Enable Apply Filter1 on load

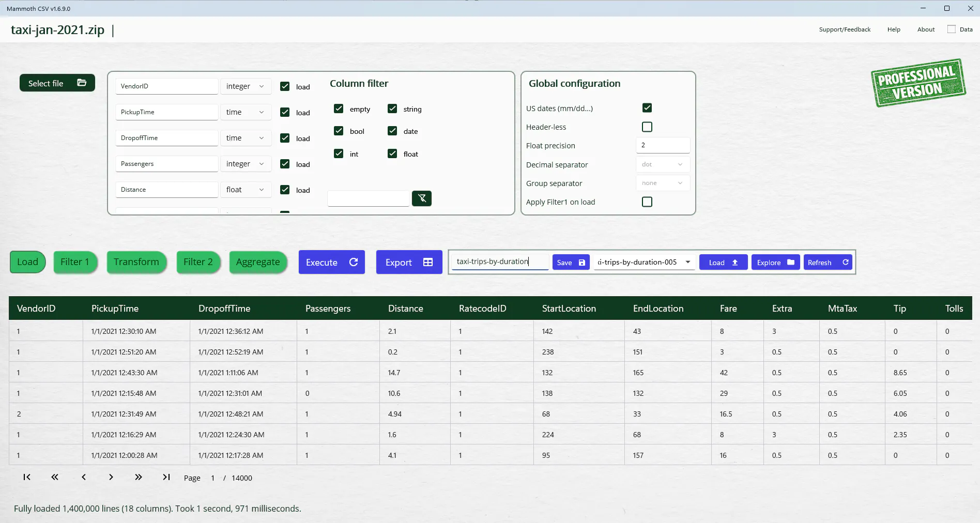tap(647, 202)
